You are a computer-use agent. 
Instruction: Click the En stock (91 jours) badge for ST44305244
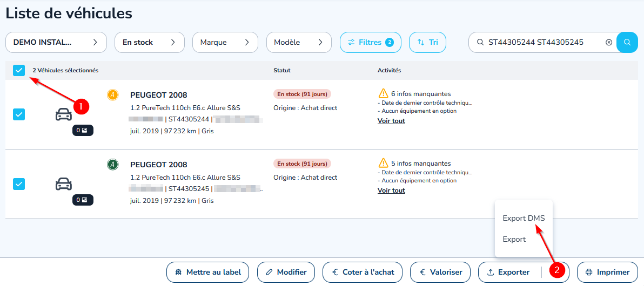(x=303, y=94)
